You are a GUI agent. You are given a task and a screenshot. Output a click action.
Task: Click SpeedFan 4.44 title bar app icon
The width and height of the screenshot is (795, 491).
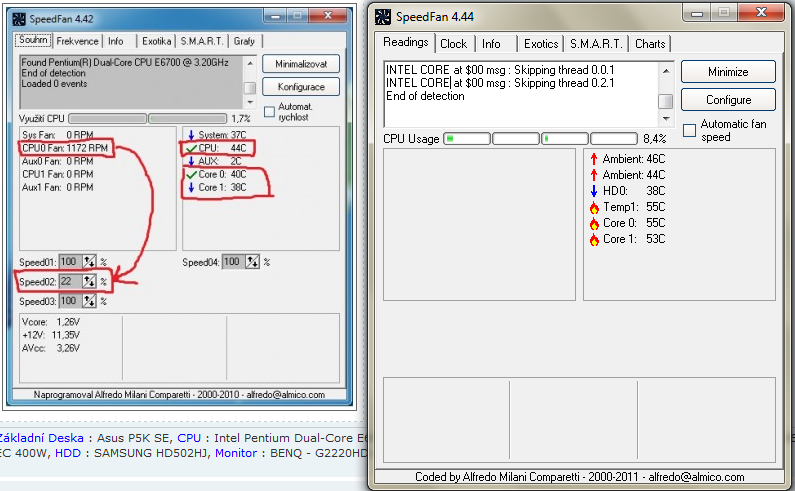click(383, 17)
